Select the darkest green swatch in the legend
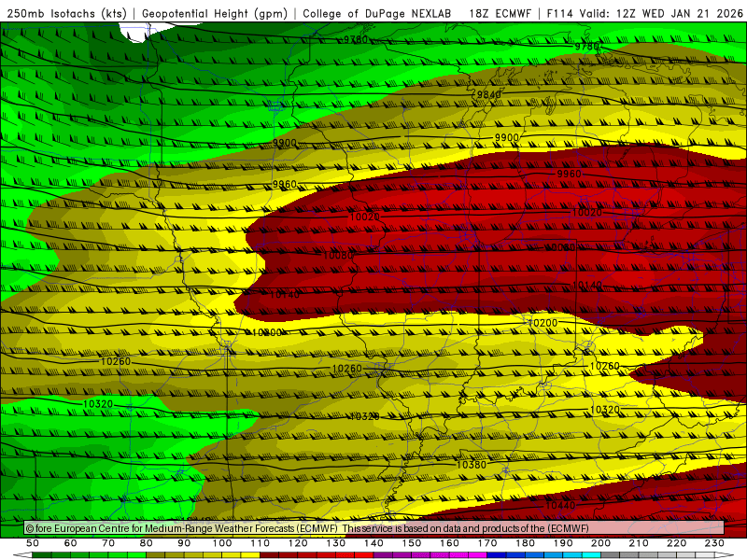Viewport: 747px width, 560px height. [41, 555]
